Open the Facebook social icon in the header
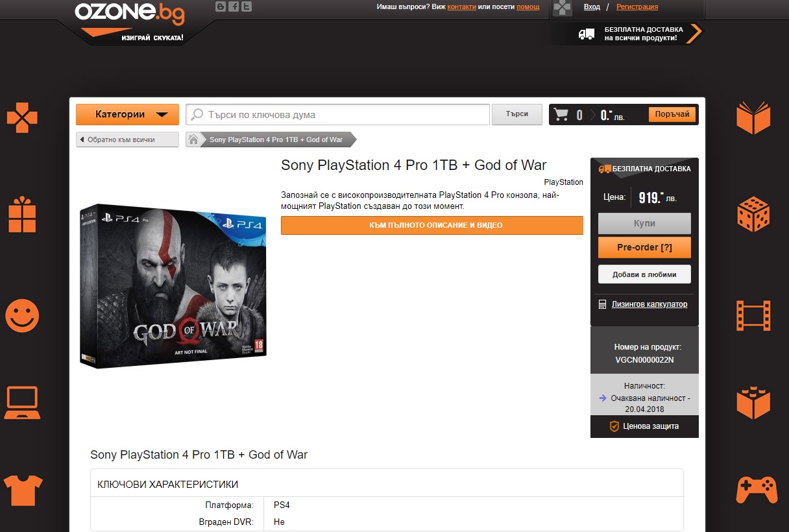This screenshot has height=532, width=789. click(234, 6)
